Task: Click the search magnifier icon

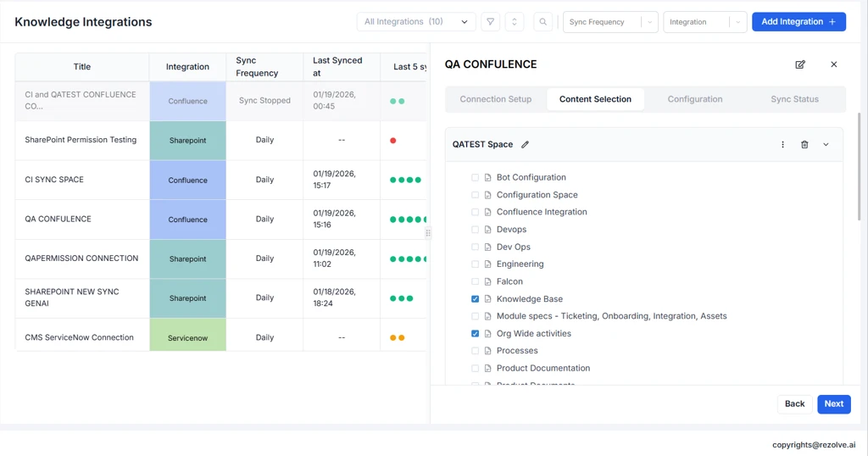Action: point(543,22)
